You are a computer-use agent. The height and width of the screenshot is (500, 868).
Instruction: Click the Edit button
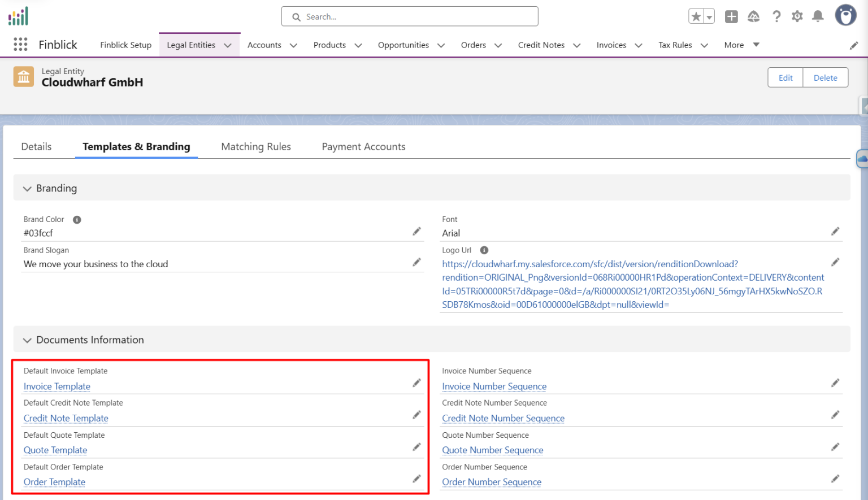(x=785, y=77)
